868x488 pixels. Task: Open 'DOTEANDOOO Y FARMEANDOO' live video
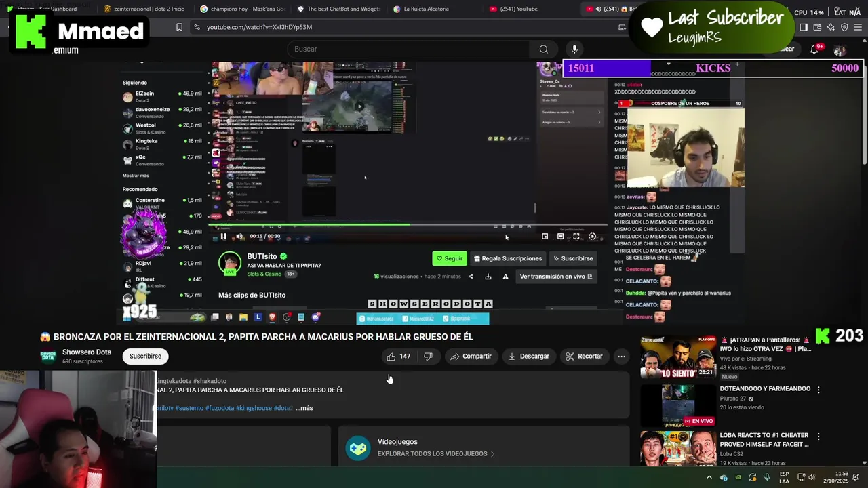coord(765,389)
